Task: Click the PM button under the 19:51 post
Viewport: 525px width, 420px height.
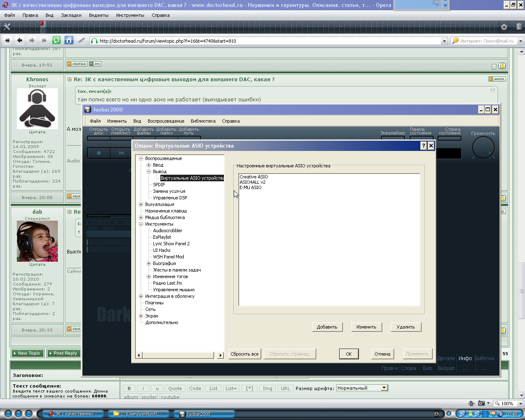Action: [x=95, y=64]
